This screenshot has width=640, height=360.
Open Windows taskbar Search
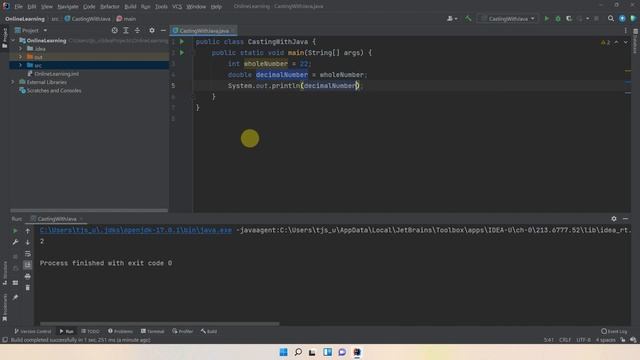298,352
